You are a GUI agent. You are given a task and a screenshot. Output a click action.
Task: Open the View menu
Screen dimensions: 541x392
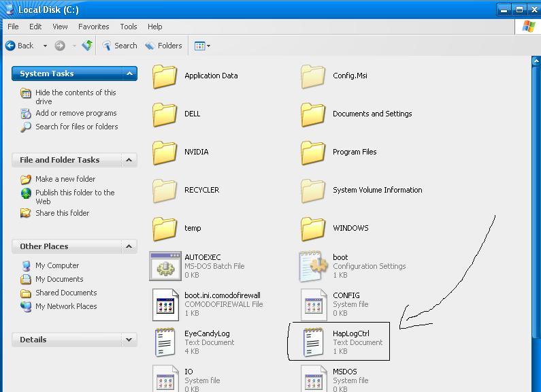[60, 27]
